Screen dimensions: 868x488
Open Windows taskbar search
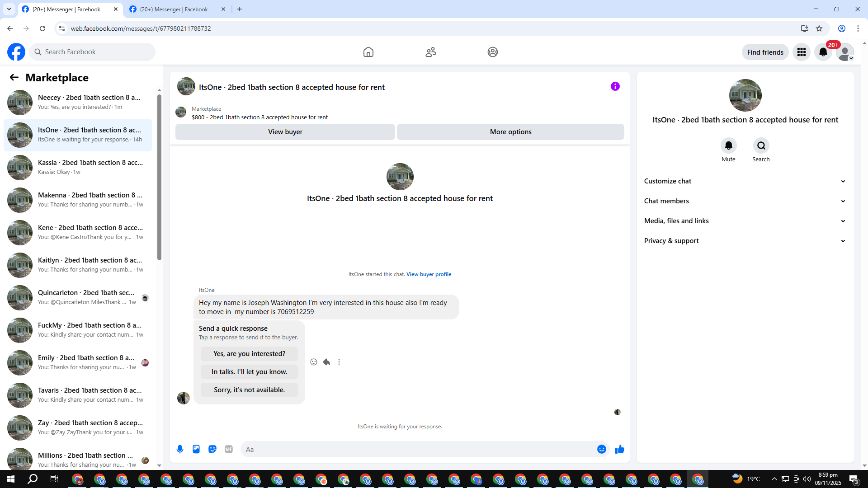click(33, 479)
